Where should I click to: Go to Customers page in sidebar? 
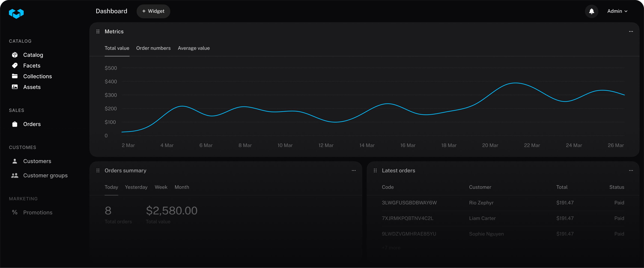point(37,161)
